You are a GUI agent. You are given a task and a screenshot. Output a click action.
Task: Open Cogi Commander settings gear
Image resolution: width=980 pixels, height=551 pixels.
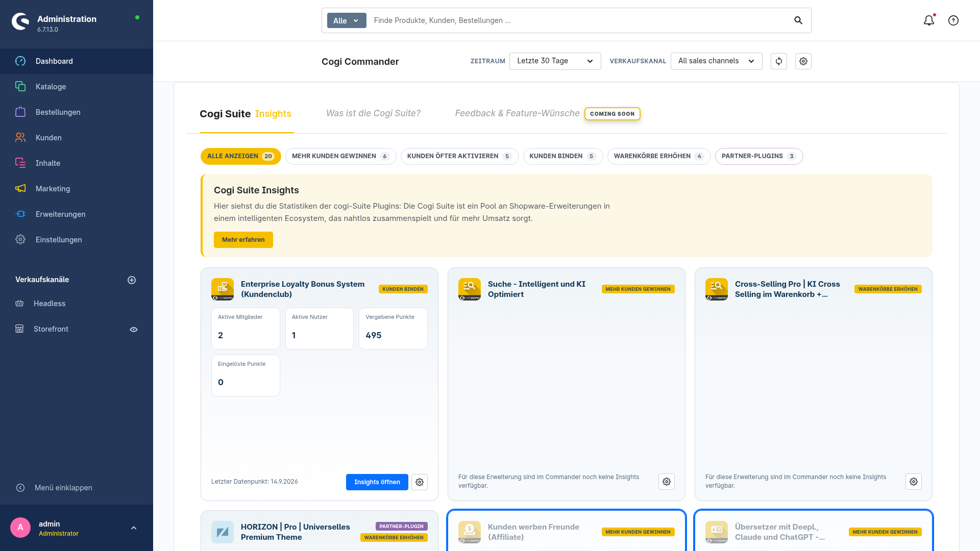click(x=803, y=61)
